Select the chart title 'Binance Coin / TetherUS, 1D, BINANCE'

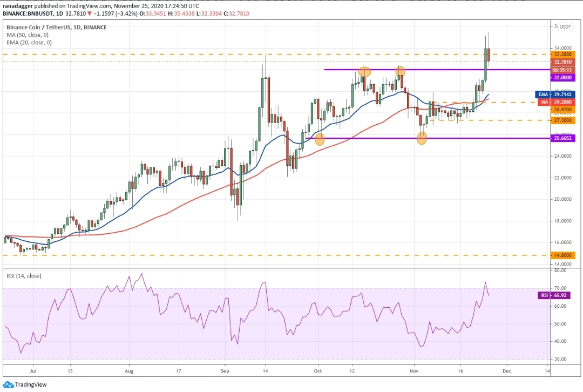[57, 27]
